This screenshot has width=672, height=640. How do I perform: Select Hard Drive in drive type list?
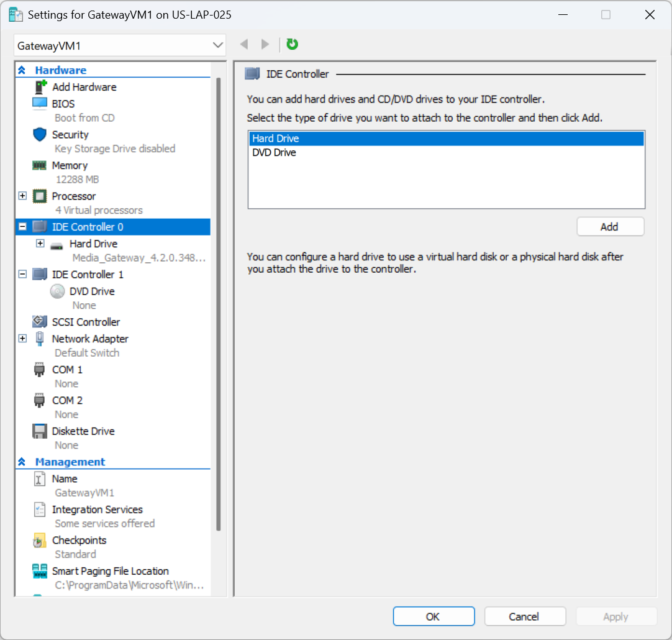[446, 139]
